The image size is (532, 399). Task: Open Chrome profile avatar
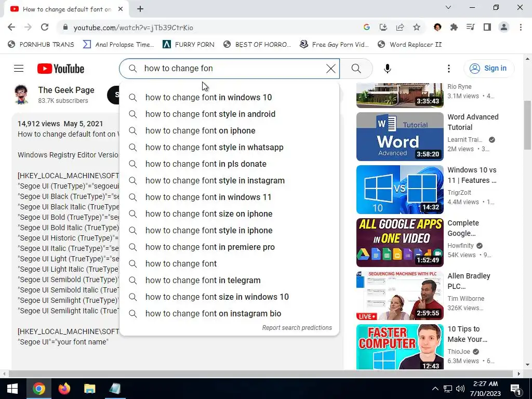[x=504, y=27]
